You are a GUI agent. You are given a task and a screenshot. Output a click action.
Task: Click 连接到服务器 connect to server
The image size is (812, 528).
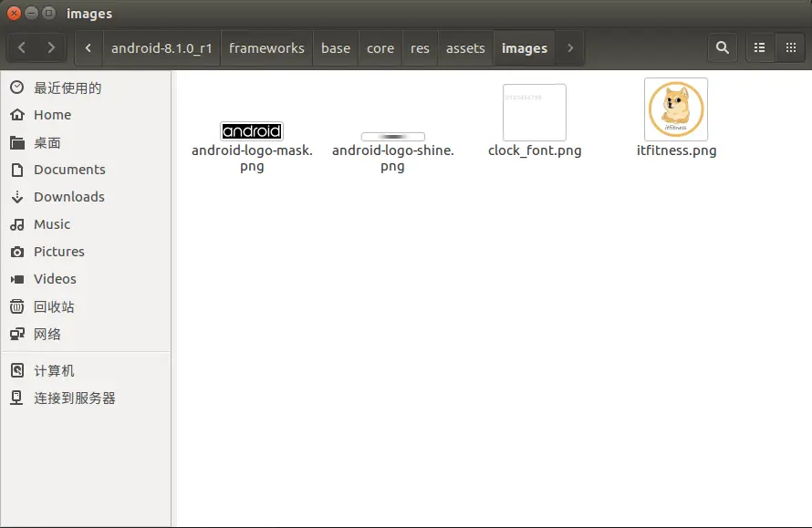(74, 399)
